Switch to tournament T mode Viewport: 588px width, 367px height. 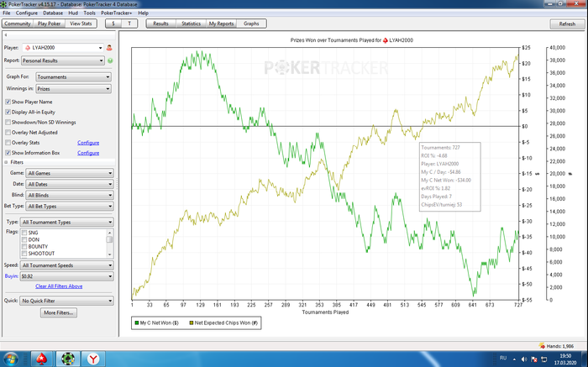tap(129, 24)
